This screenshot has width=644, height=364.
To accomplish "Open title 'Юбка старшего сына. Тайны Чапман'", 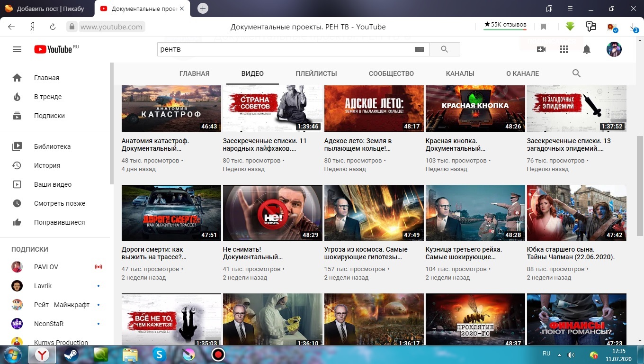I will (571, 253).
